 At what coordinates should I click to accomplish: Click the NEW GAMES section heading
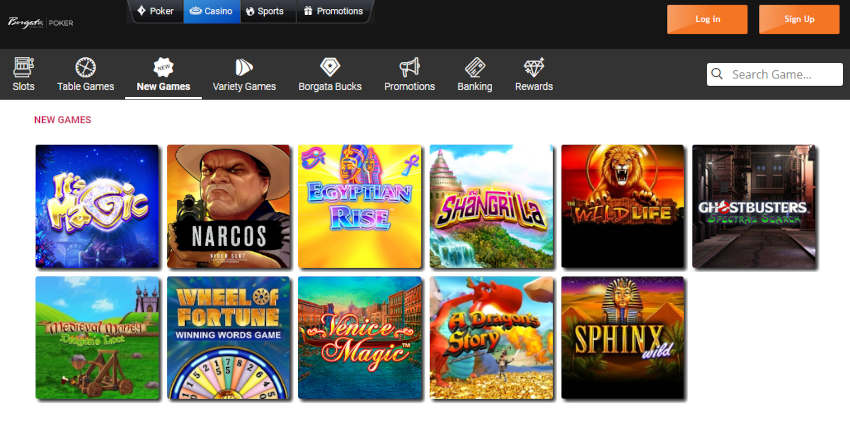click(63, 120)
